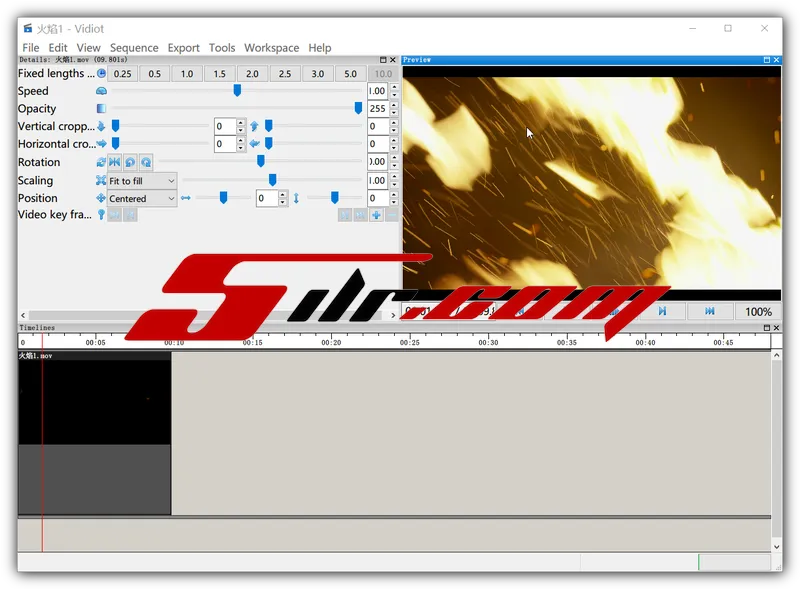This screenshot has height=589, width=800.
Task: Set fixed clip length to 0.5
Action: click(x=155, y=73)
